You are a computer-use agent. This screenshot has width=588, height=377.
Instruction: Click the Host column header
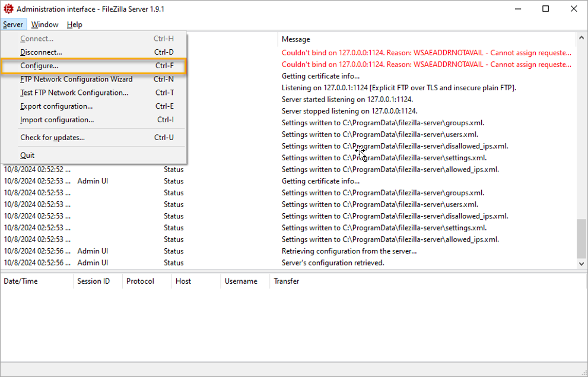point(196,281)
